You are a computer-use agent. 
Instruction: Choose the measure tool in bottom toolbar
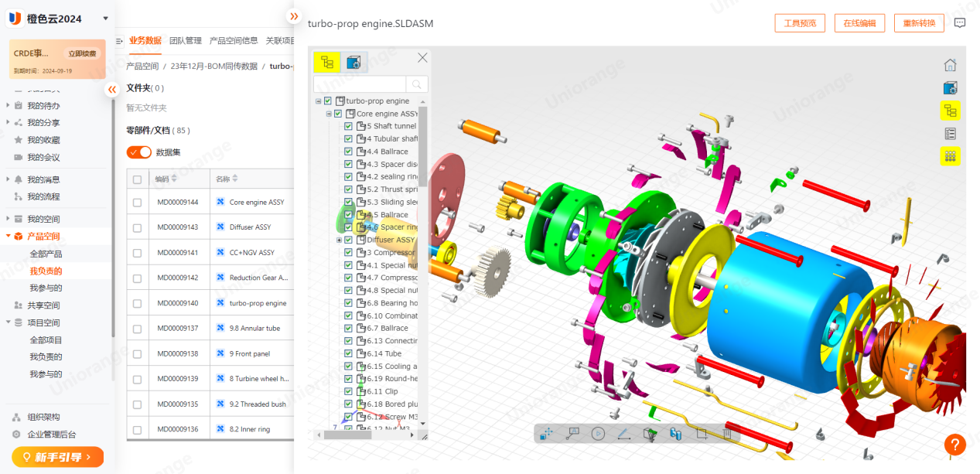tap(624, 434)
